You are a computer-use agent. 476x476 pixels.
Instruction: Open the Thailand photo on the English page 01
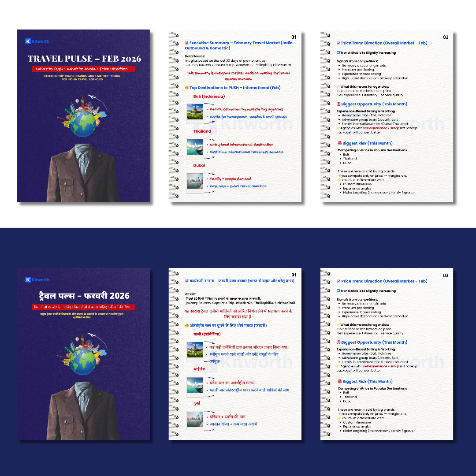coord(194,147)
